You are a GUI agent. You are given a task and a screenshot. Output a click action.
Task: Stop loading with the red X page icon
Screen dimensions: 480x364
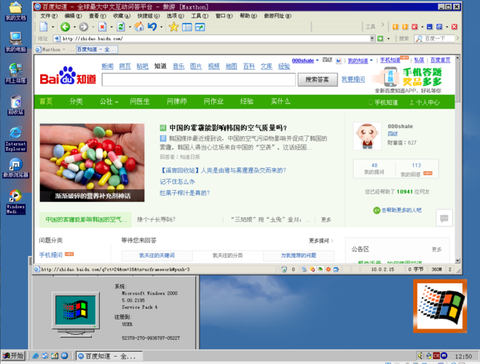102,27
